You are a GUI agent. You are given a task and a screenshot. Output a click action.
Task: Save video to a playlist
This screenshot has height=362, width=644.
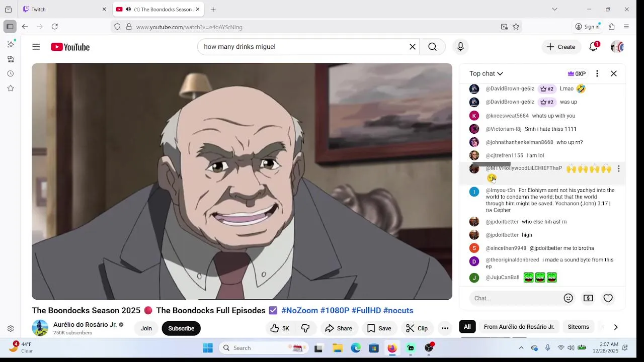click(x=379, y=328)
